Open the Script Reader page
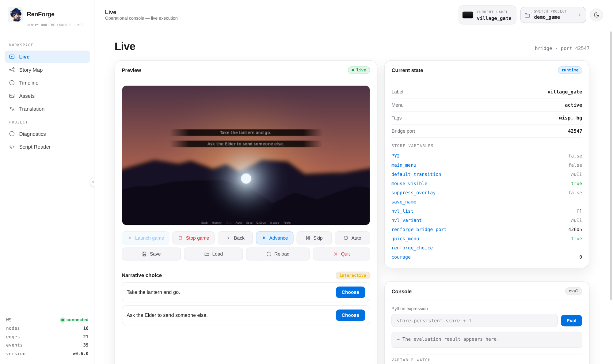613x364 pixels. pyautogui.click(x=47, y=147)
